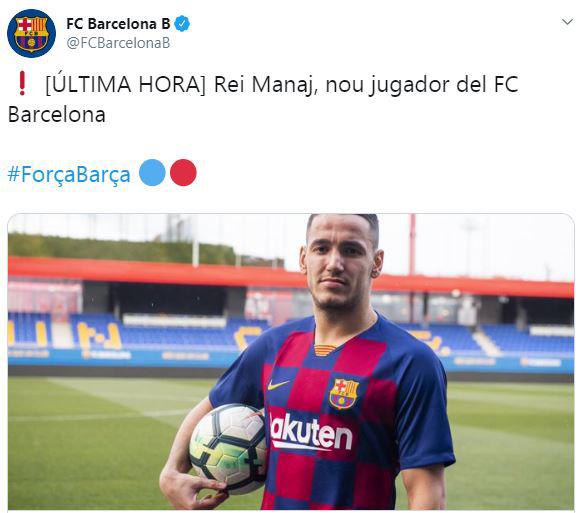Visit the @FCBarcelonaB handle

(x=118, y=43)
